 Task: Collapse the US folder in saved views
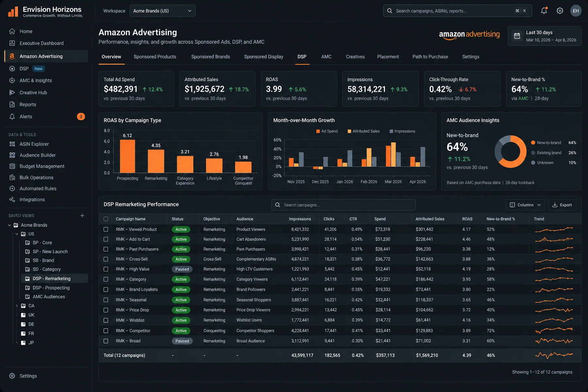click(17, 234)
